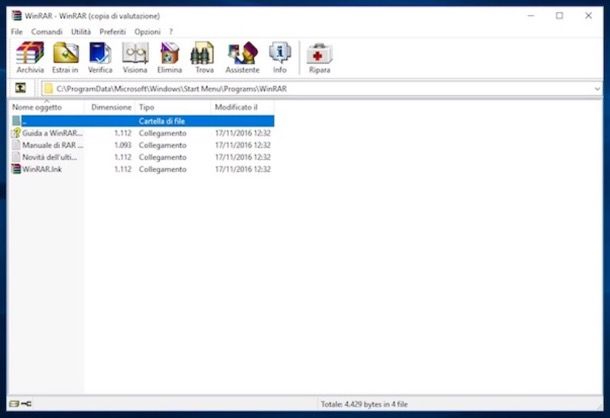Click the 1.093 size value
610x418 pixels.
pos(123,145)
